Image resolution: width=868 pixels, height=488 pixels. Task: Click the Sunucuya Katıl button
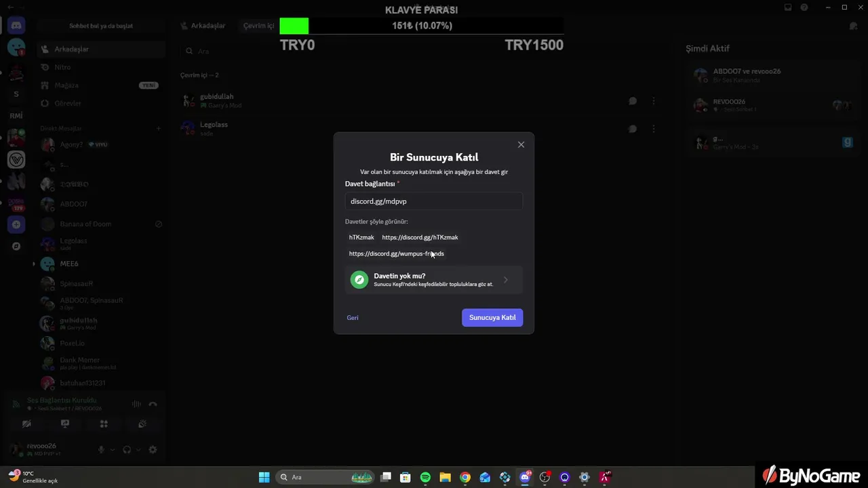pyautogui.click(x=492, y=317)
